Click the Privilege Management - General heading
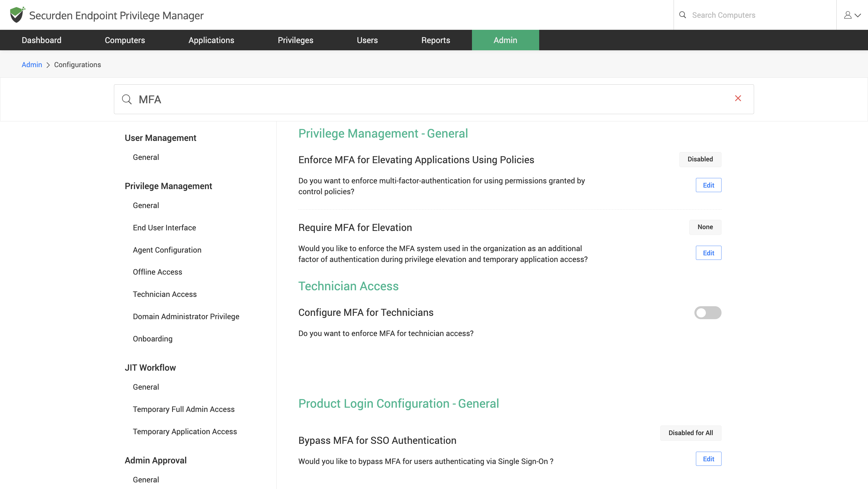The image size is (868, 489). [x=383, y=134]
